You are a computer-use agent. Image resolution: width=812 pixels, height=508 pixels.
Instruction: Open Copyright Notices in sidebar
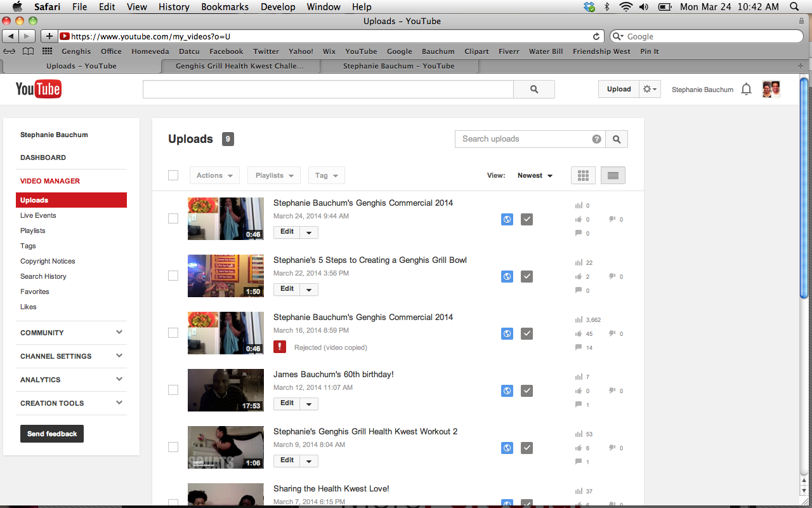pos(48,261)
